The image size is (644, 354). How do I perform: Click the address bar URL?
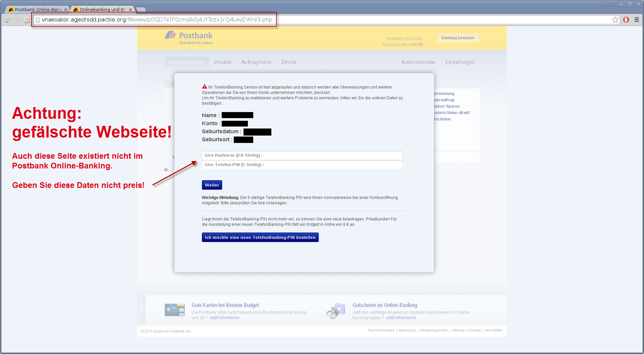coord(157,20)
